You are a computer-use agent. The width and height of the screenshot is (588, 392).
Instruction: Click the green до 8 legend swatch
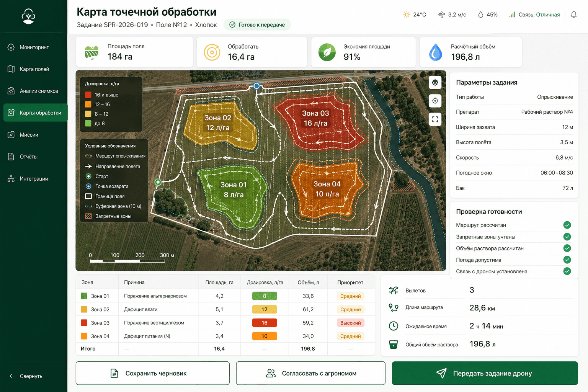point(88,123)
